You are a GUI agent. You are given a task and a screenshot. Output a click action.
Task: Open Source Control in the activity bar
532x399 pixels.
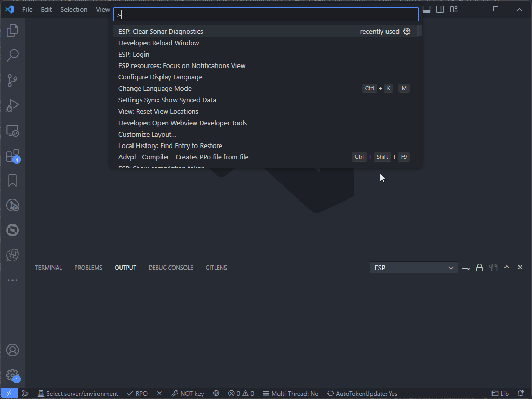click(12, 81)
